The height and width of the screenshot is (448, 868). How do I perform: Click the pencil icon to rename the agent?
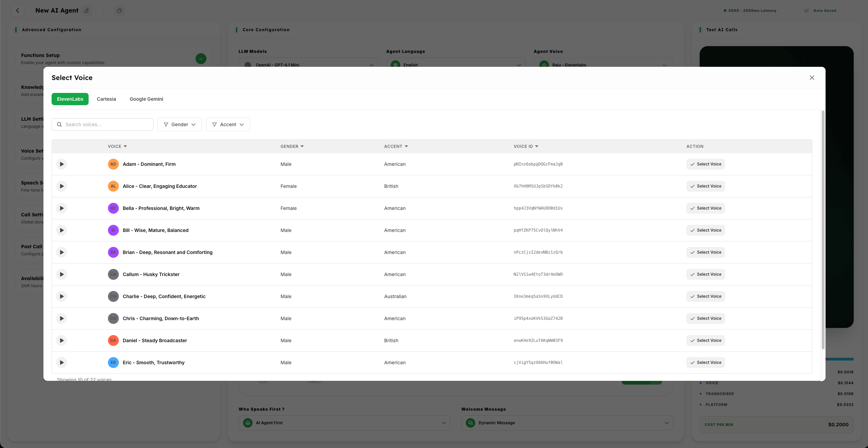87,11
